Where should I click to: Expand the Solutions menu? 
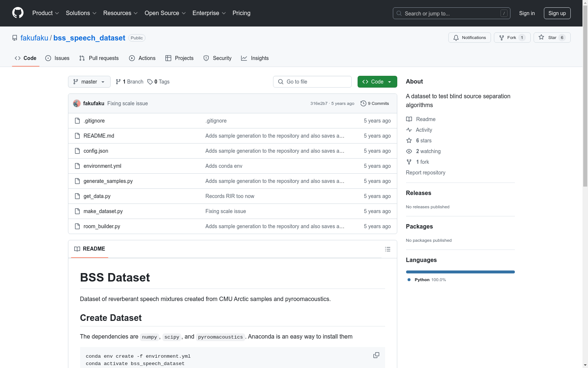[81, 13]
